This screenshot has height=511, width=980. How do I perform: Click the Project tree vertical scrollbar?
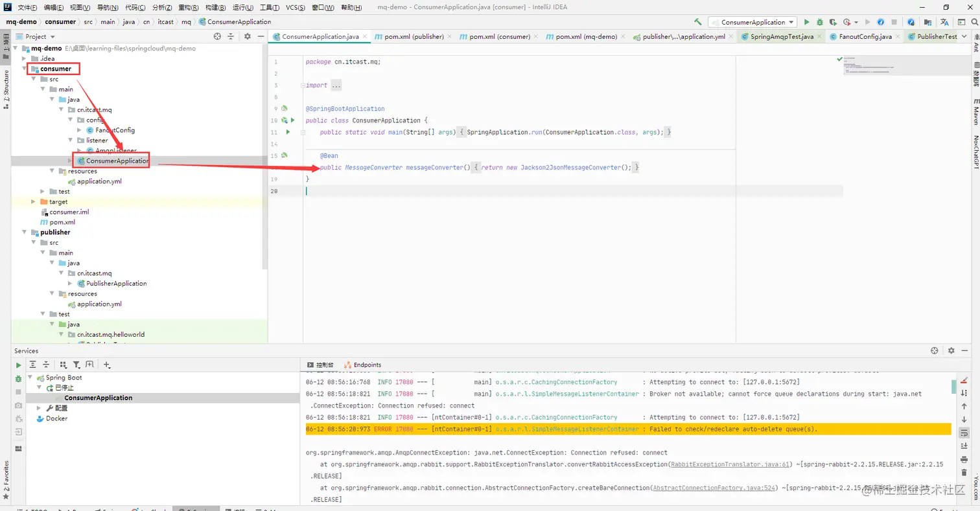tap(264, 155)
